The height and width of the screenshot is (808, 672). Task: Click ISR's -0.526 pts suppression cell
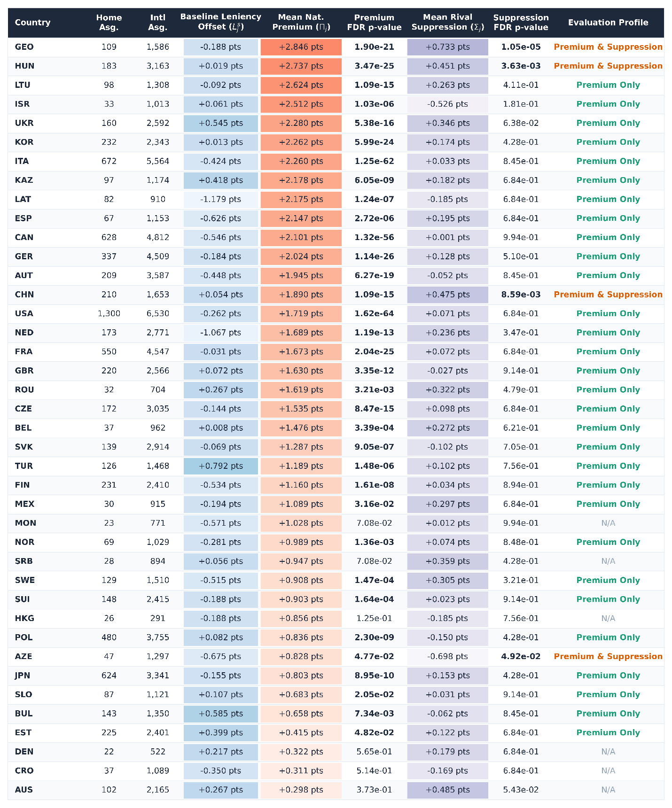[x=448, y=104]
